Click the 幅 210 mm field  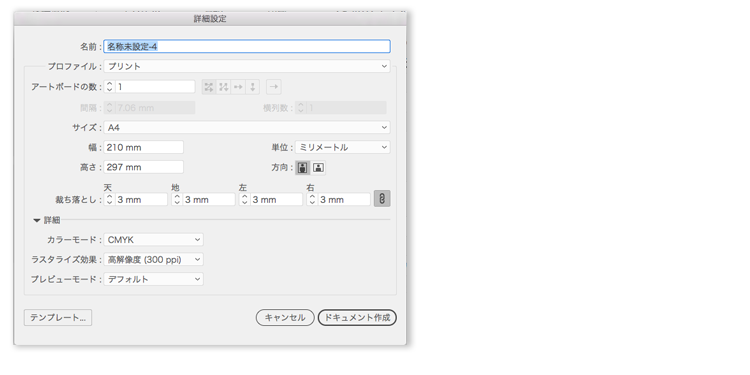click(x=143, y=147)
